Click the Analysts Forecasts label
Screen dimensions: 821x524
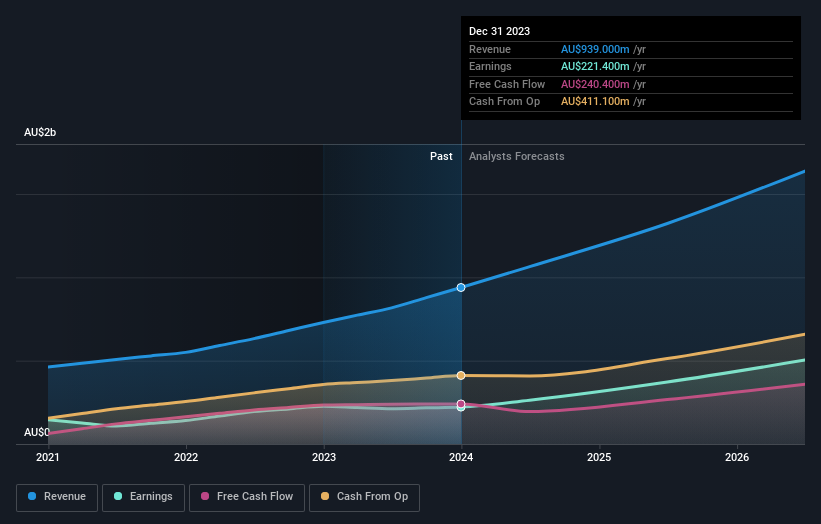pos(516,157)
